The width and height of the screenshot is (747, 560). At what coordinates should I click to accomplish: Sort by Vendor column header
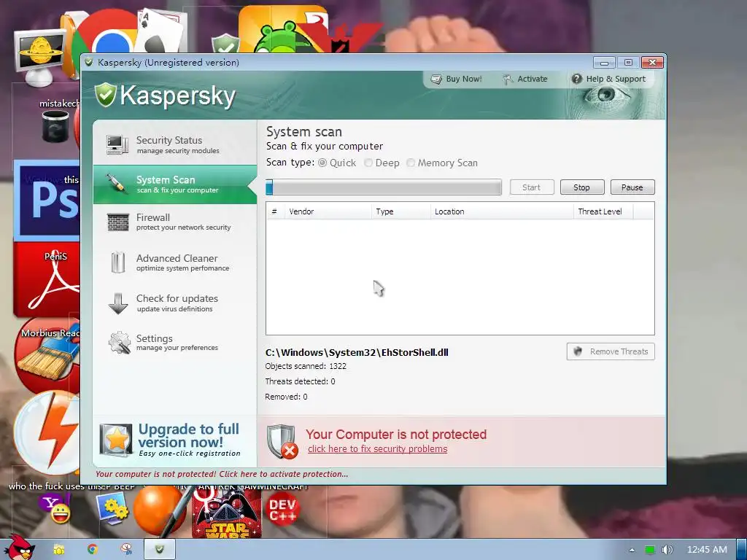(x=328, y=211)
